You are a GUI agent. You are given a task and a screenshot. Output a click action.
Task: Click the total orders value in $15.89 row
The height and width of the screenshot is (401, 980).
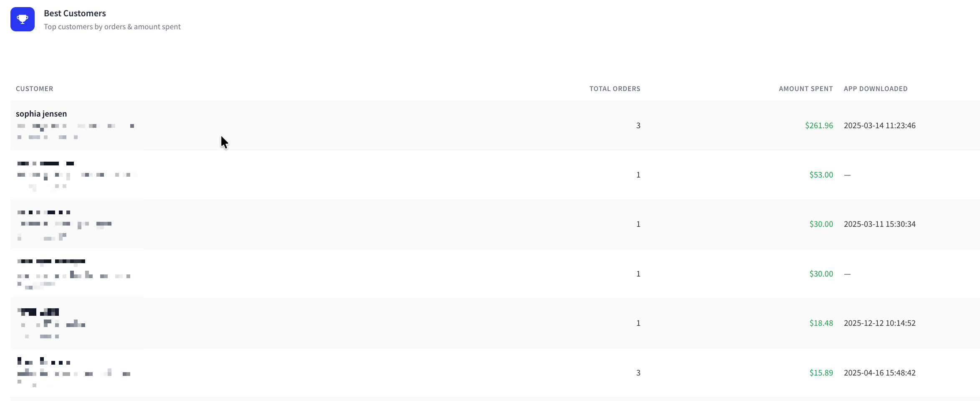point(638,373)
